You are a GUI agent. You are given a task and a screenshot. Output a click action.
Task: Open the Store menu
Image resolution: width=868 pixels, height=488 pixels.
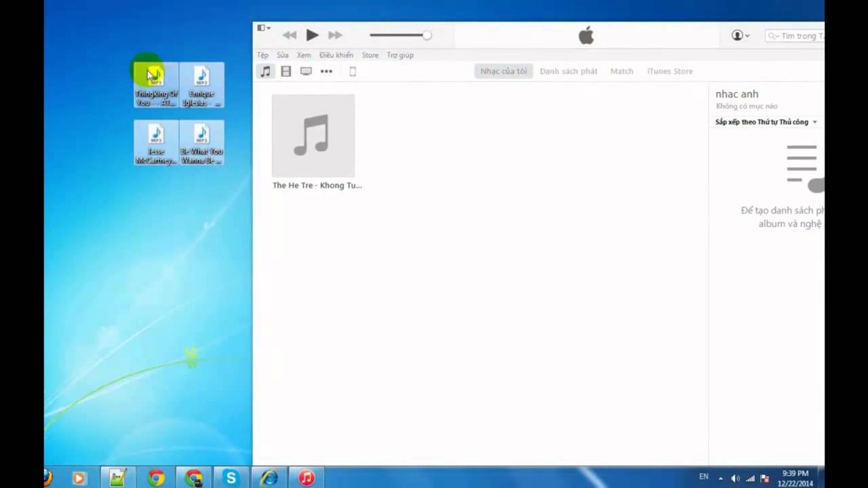(x=370, y=55)
